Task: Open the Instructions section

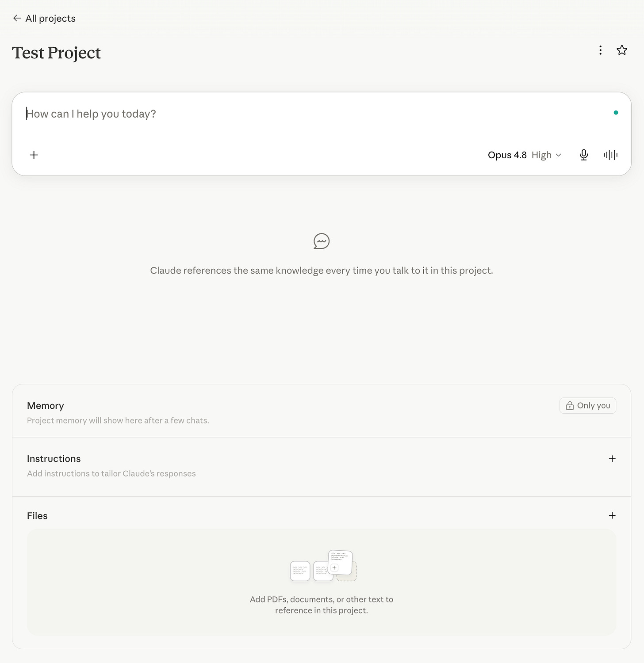Action: point(322,467)
